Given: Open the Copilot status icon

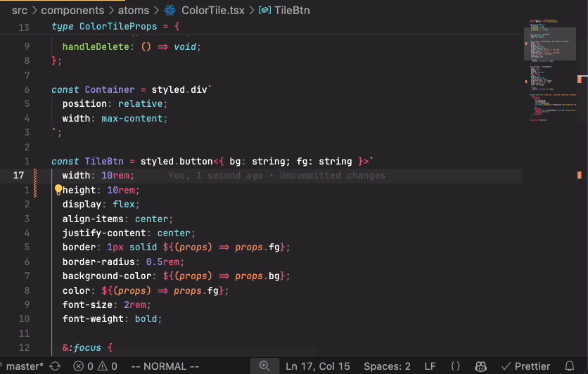Looking at the screenshot, I should [482, 366].
